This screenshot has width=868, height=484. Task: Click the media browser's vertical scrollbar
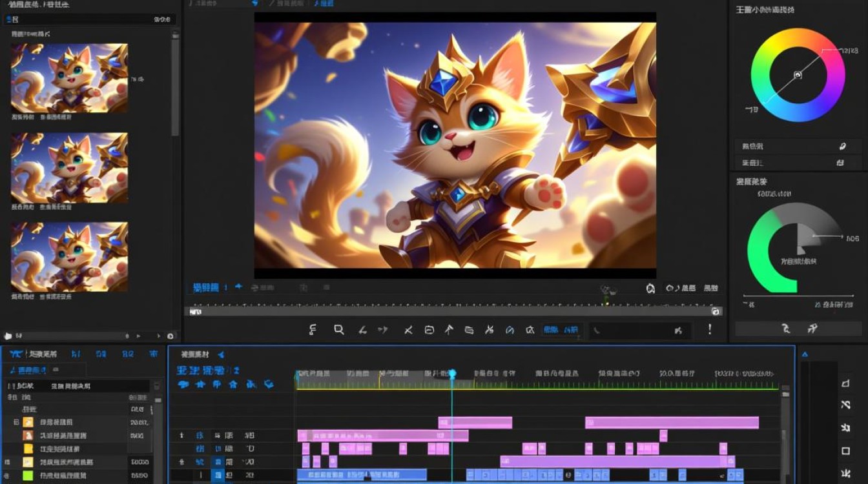pyautogui.click(x=175, y=84)
